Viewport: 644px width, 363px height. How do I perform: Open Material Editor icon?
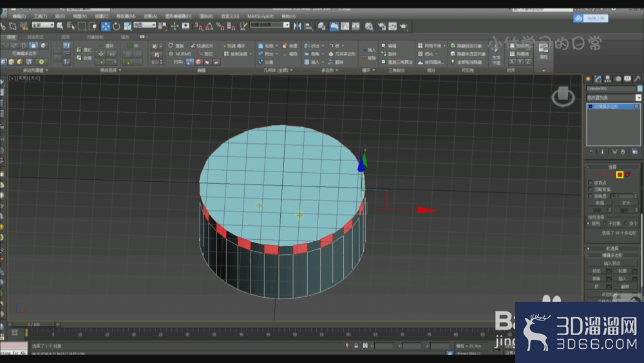[x=369, y=26]
